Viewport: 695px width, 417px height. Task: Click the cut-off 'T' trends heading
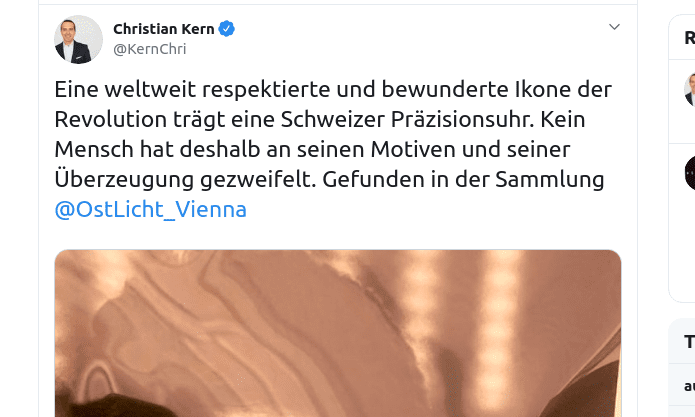pyautogui.click(x=689, y=342)
